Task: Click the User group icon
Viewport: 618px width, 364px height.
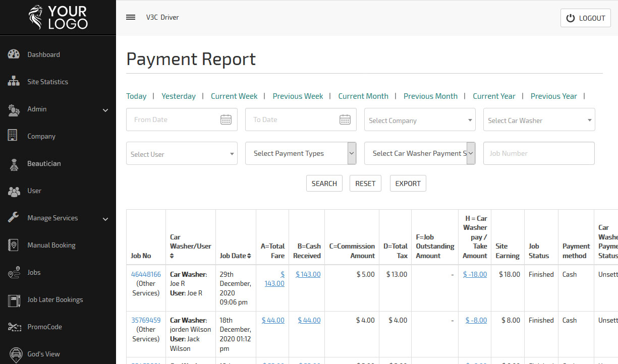Action: 14,191
